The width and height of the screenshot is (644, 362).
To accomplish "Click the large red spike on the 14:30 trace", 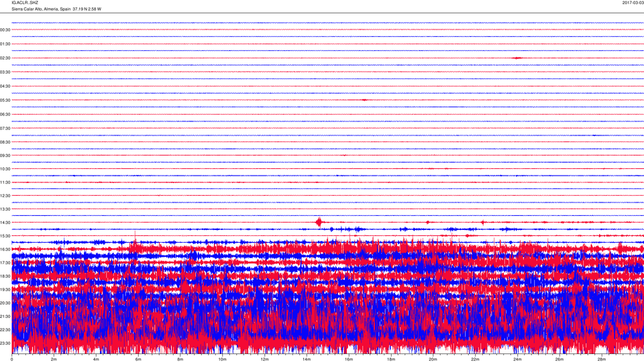I will click(319, 222).
